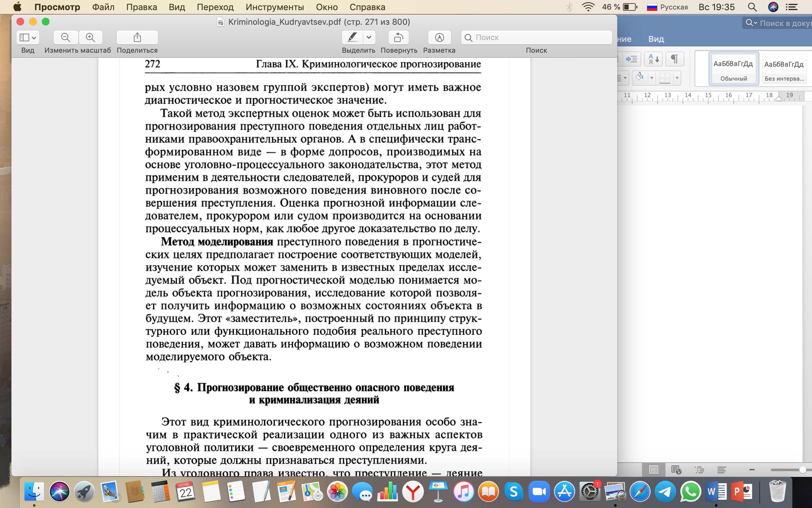Open the borders dropdown arrow in Word
This screenshot has height=508, width=812.
[677, 78]
